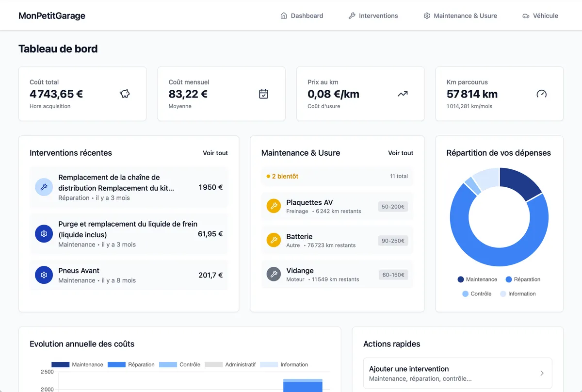Screen dimensions: 582x392
Task: Toggle Réparation legend in expenses donut chart
Action: [x=523, y=279]
